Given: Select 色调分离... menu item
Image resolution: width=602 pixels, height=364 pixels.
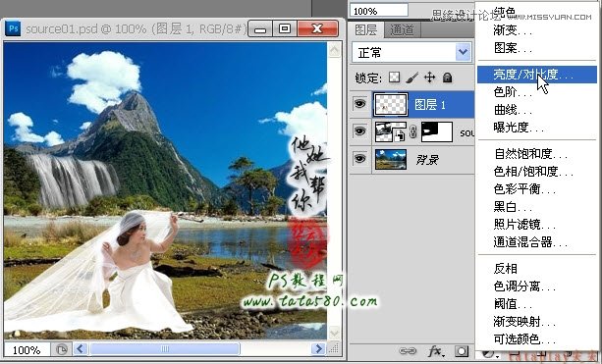Looking at the screenshot, I should click(536, 286).
